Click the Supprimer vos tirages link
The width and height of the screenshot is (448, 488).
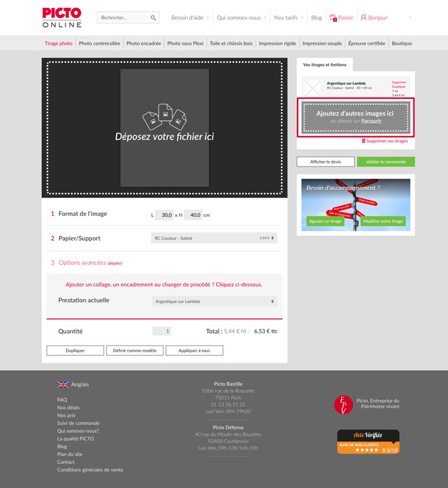pyautogui.click(x=384, y=141)
